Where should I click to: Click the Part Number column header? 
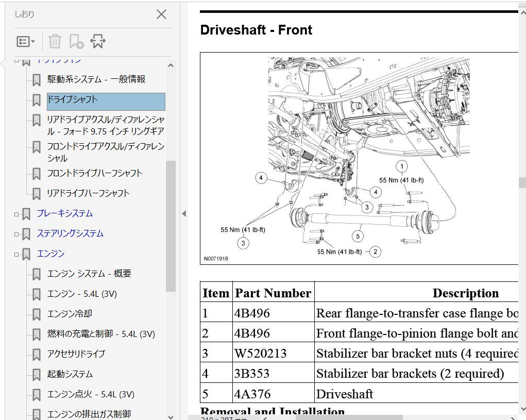click(x=273, y=293)
